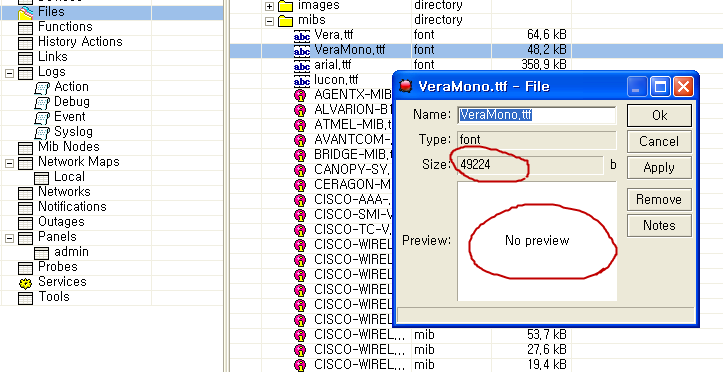Click the Probes table icon
The width and height of the screenshot is (723, 372).
tap(25, 268)
